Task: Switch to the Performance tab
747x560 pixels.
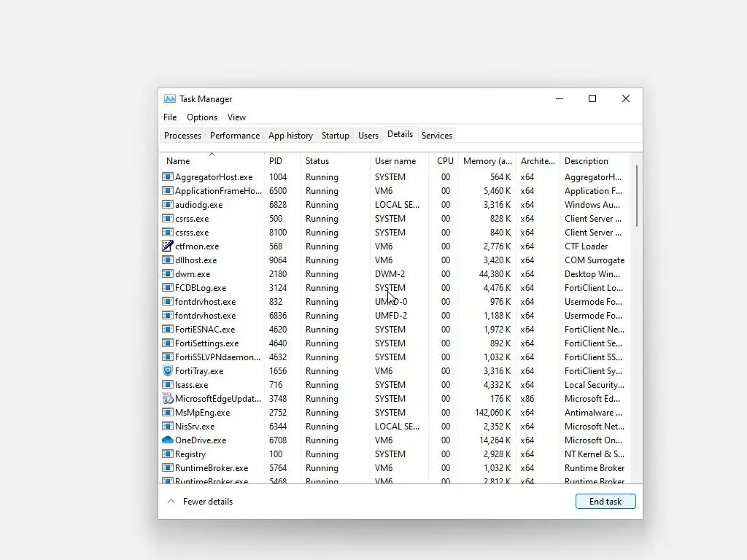Action: click(x=235, y=135)
